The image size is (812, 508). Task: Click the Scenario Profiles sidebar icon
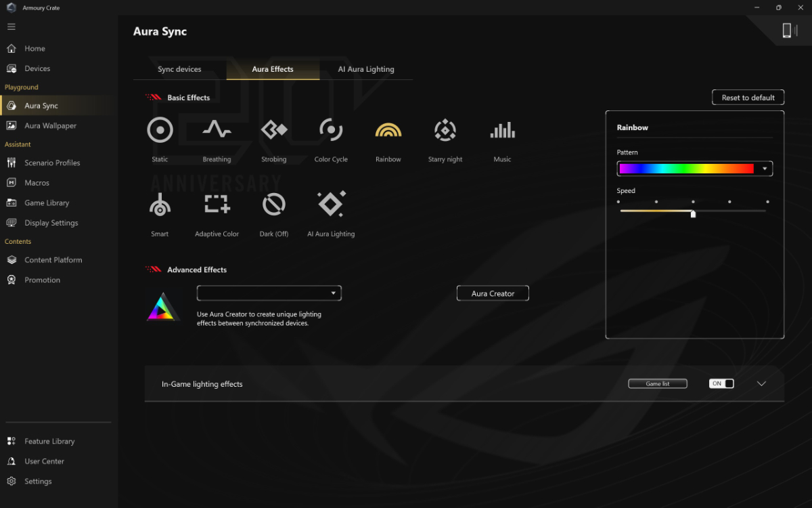[12, 163]
